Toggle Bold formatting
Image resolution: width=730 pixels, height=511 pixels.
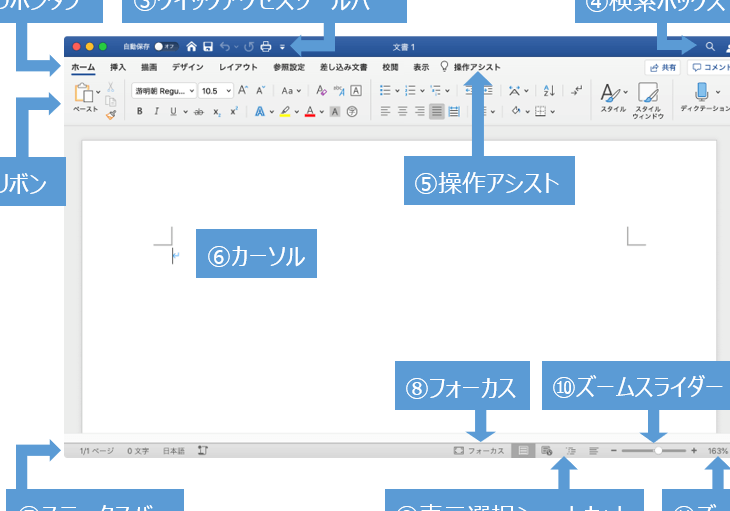click(x=139, y=112)
